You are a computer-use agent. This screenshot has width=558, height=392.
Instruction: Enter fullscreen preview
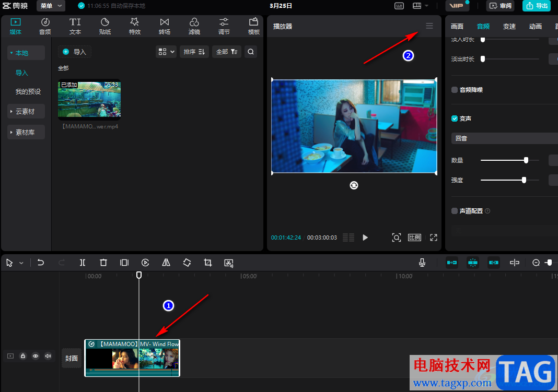click(434, 237)
